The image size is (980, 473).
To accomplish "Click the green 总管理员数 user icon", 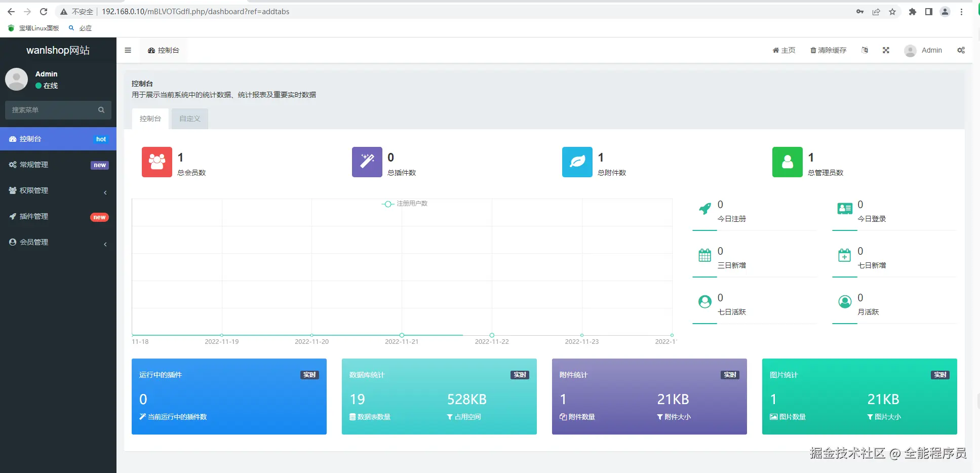I will (x=788, y=162).
